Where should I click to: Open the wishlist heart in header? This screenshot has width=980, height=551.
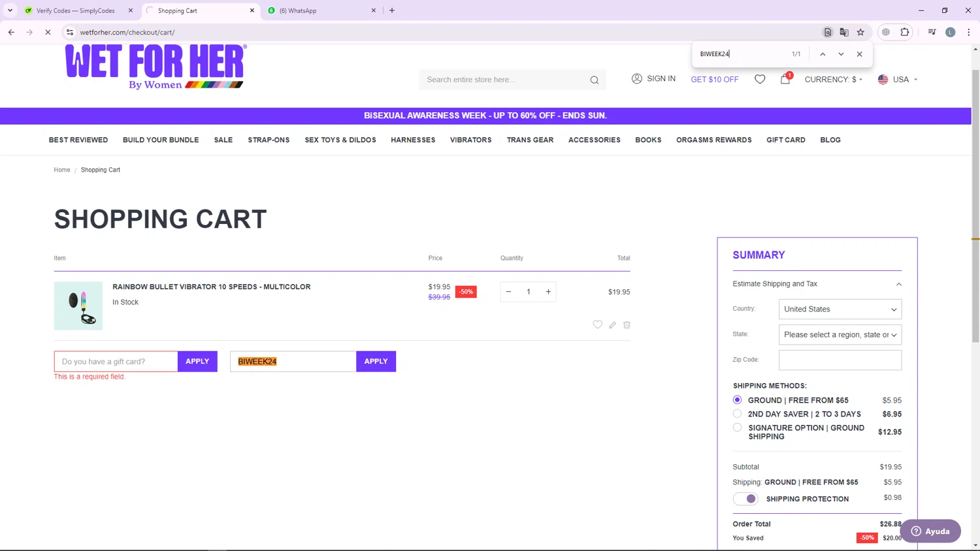(760, 79)
